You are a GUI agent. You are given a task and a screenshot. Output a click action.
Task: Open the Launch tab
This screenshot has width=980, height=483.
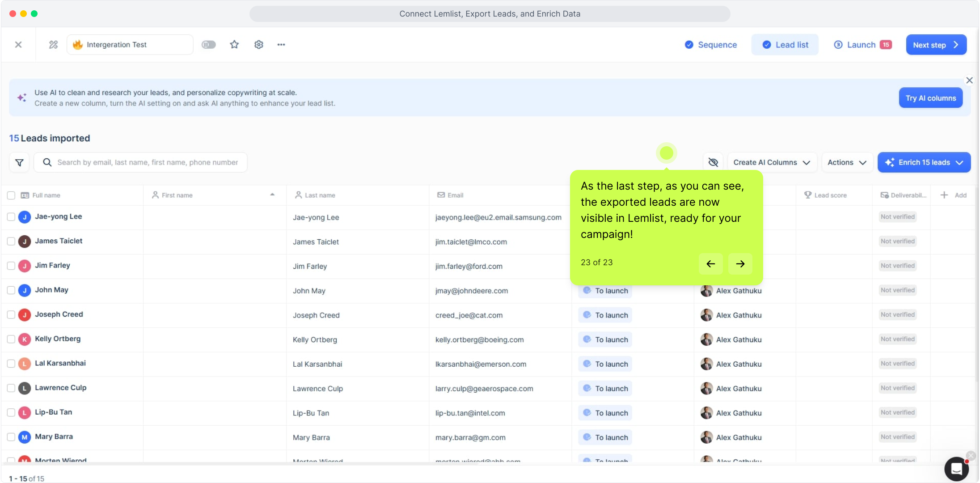[863, 45]
